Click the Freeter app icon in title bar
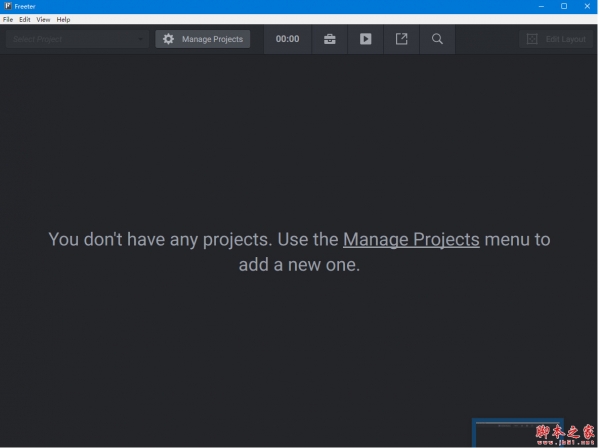The image size is (600, 448). (x=8, y=6)
